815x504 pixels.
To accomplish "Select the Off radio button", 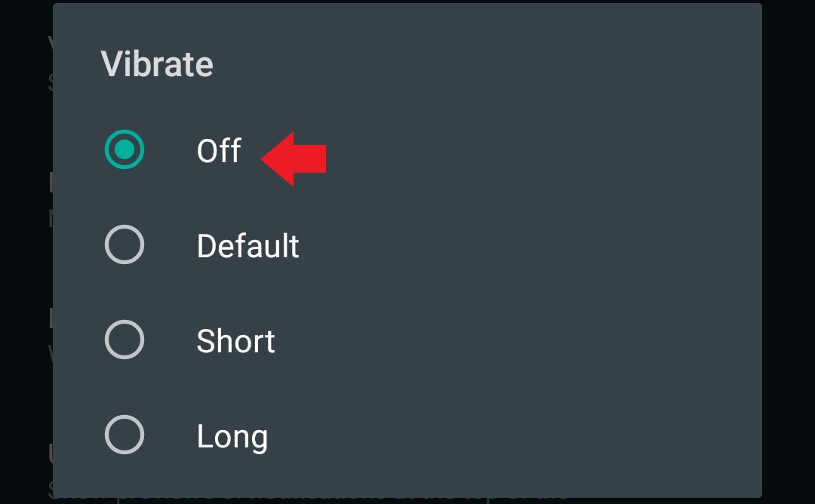I will pos(125,150).
